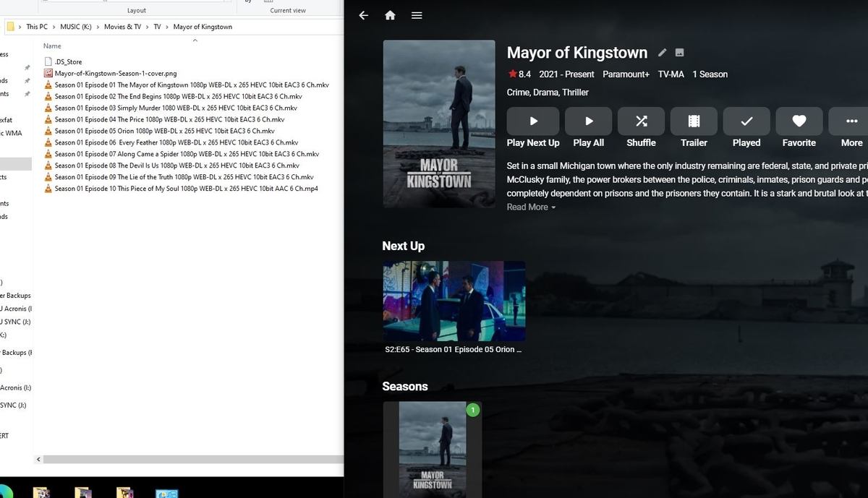Click the Name column header
The width and height of the screenshot is (868, 498).
(x=52, y=46)
